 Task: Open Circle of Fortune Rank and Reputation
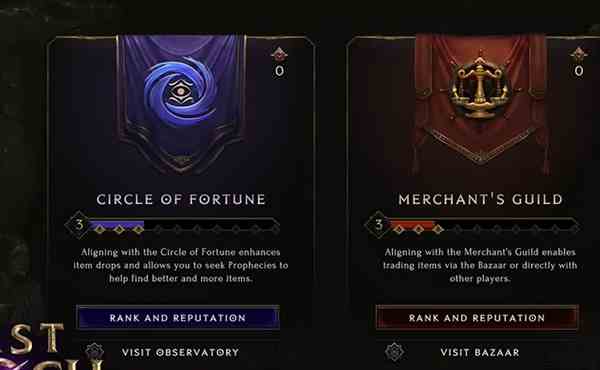click(178, 318)
